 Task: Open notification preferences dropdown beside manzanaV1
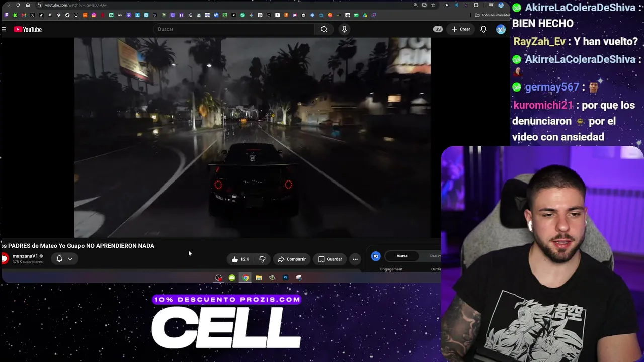pyautogui.click(x=64, y=259)
